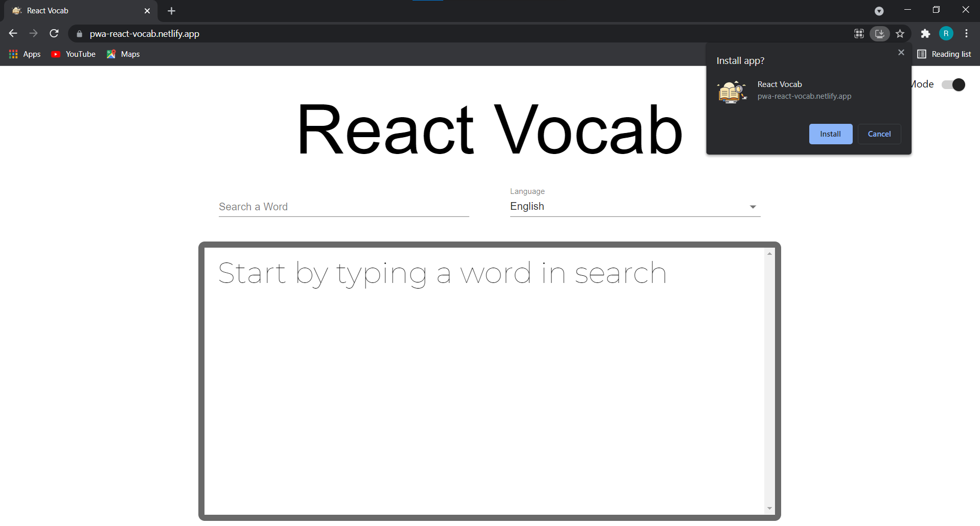Open the Chrome three-dot menu
This screenshot has height=526, width=980.
967,33
